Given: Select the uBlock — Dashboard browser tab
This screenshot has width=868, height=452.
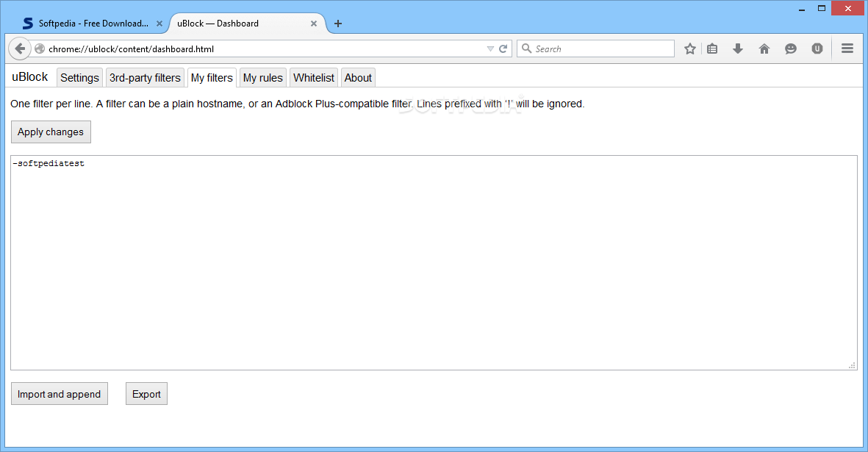Looking at the screenshot, I should point(248,24).
